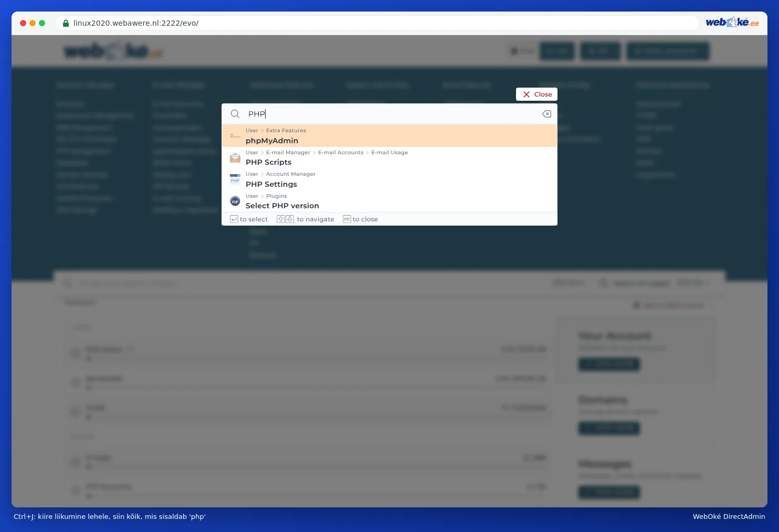
Task: Open the phpMyAdmin search result
Action: click(389, 136)
